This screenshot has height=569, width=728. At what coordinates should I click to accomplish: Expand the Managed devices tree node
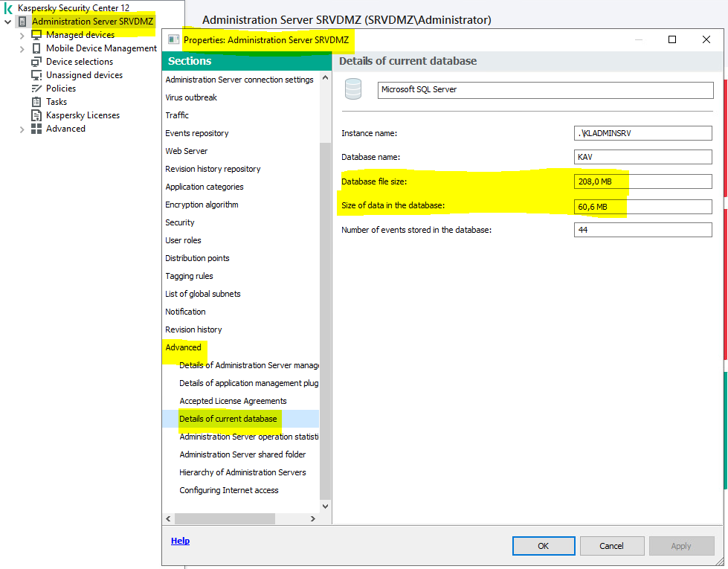pos(22,35)
